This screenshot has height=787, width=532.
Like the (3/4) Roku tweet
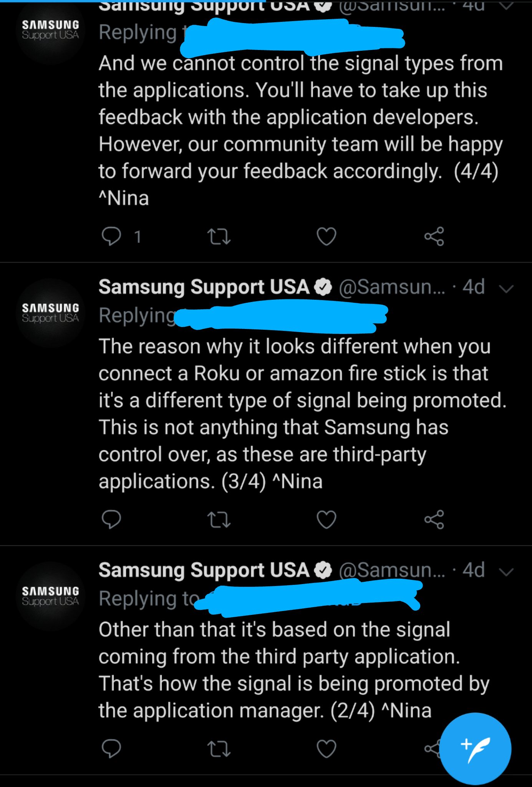326,520
